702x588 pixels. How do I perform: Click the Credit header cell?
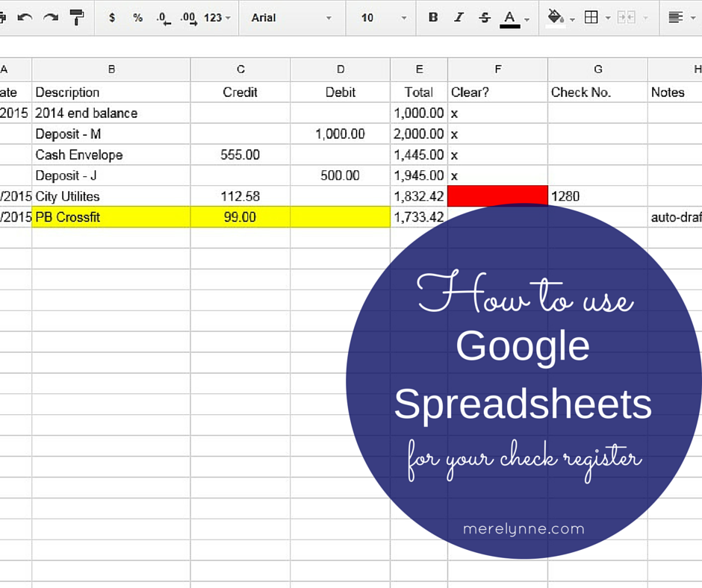click(240, 93)
